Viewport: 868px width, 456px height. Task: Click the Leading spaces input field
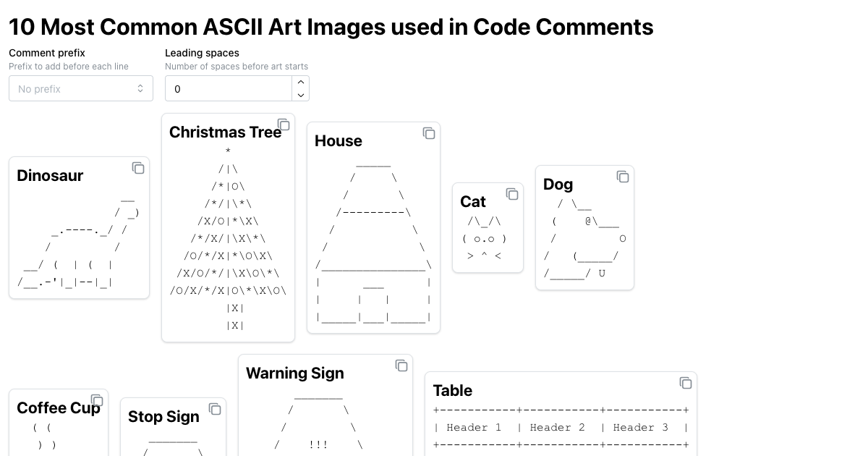click(x=228, y=88)
